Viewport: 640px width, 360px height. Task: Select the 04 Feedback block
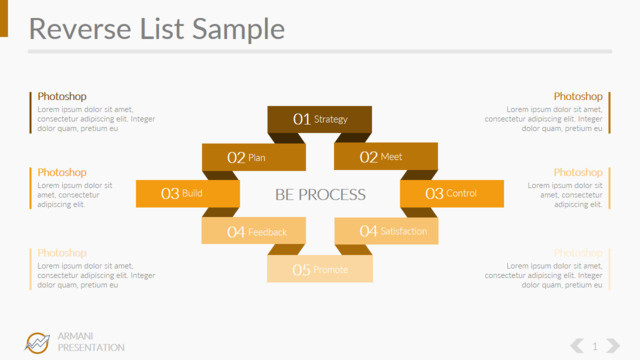coord(253,231)
